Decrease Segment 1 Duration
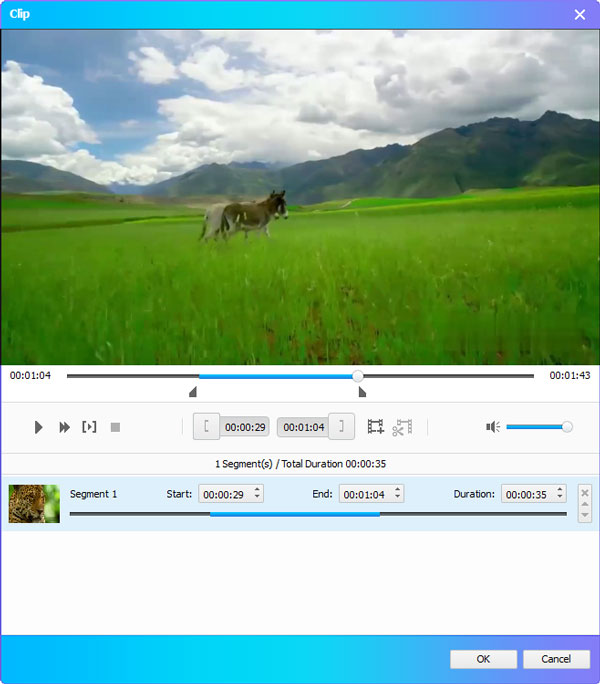This screenshot has height=684, width=600. tap(560, 498)
